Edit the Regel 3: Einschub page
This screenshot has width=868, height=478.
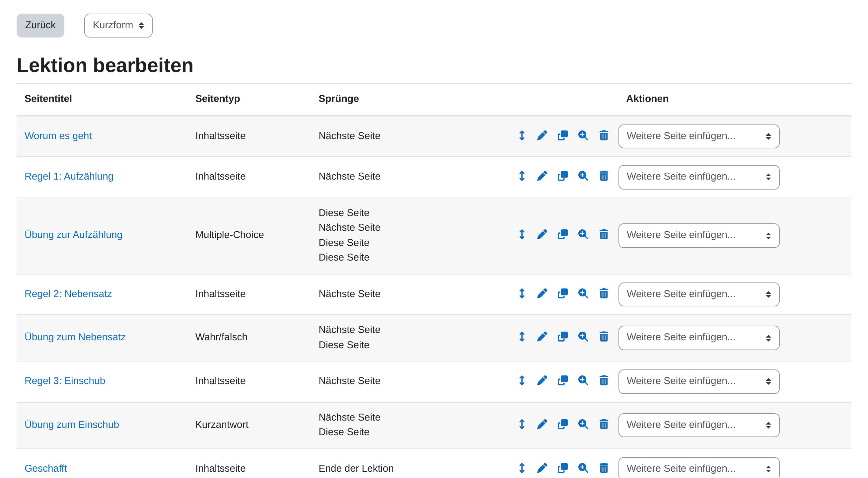[x=542, y=381]
